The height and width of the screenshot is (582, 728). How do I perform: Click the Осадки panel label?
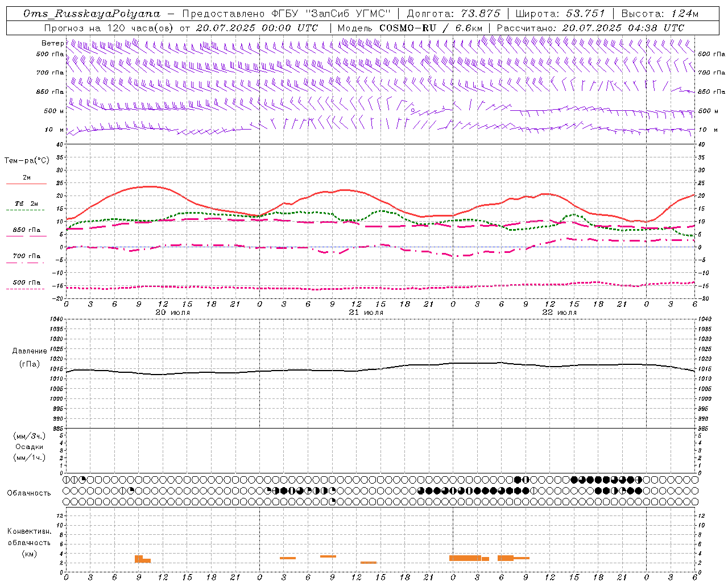(30, 447)
